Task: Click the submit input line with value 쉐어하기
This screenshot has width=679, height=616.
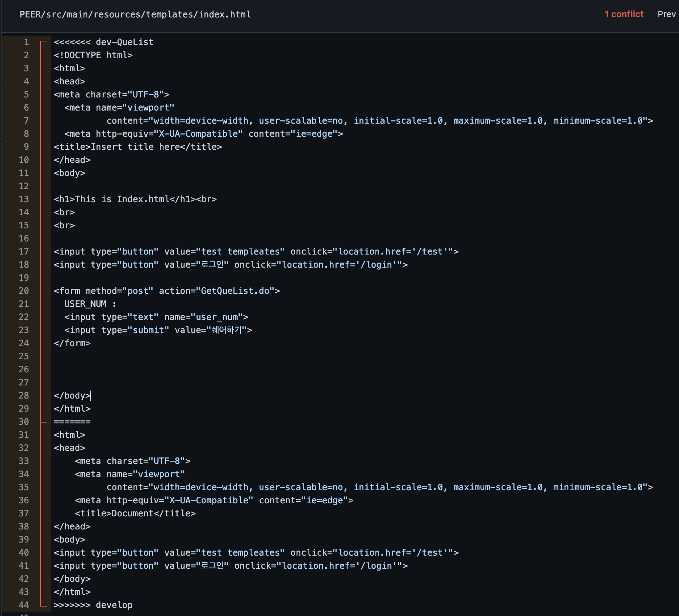Action: [x=158, y=330]
